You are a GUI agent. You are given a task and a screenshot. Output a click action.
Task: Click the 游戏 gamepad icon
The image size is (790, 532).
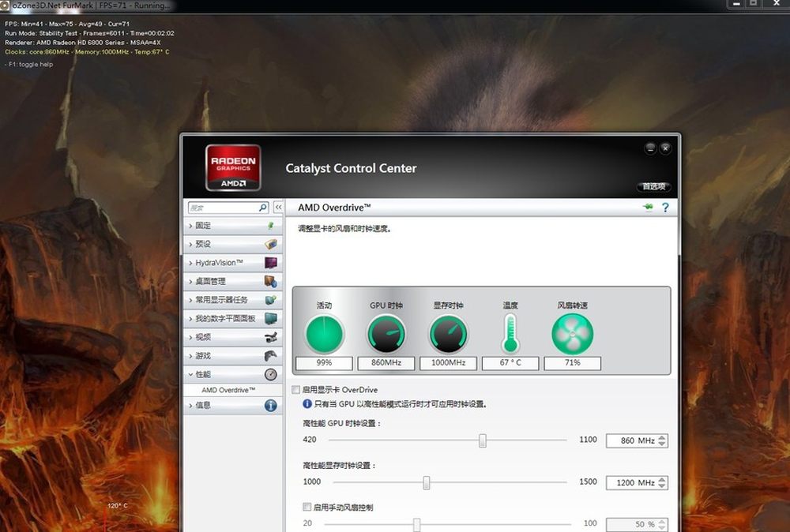pyautogui.click(x=270, y=356)
